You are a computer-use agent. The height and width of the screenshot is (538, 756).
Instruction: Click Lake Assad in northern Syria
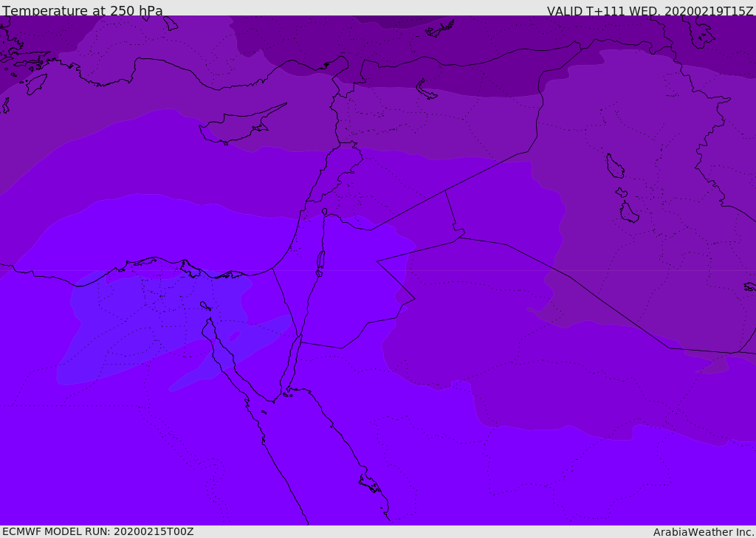pos(427,90)
